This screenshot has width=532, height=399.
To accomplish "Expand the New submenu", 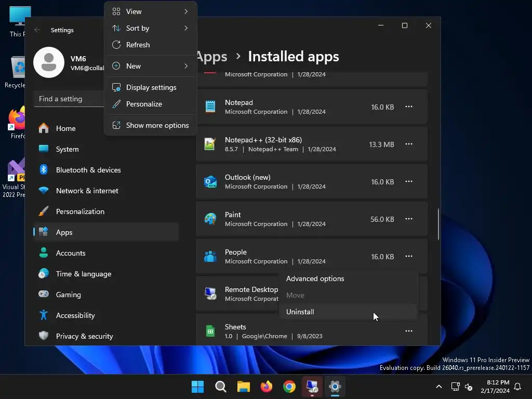I will click(150, 66).
